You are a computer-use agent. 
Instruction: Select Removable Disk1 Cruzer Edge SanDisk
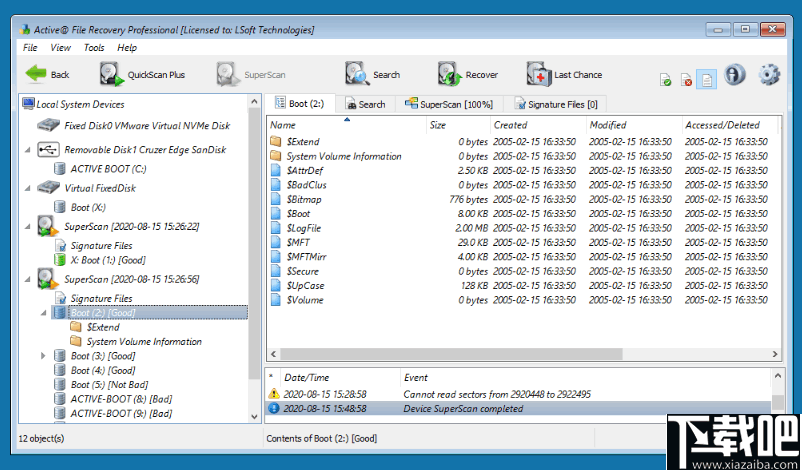[x=145, y=149]
